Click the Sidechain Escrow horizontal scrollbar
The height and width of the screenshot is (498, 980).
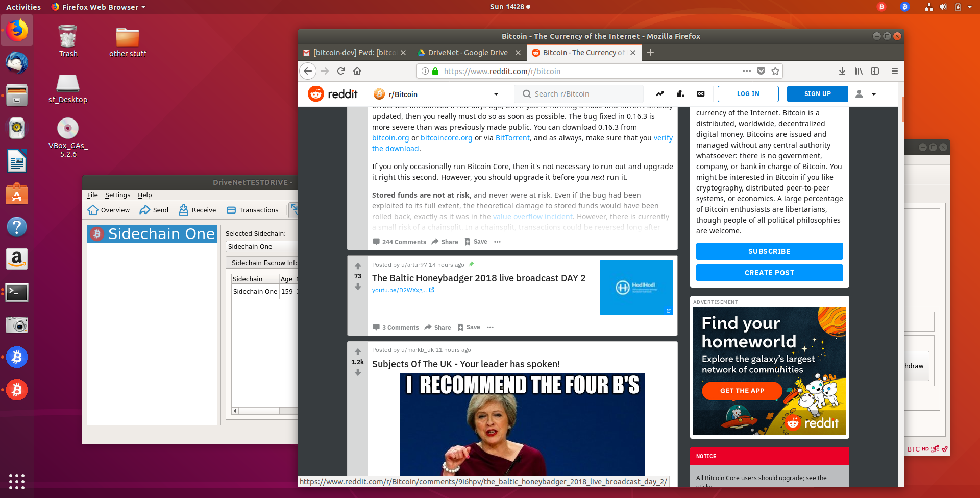(x=264, y=411)
